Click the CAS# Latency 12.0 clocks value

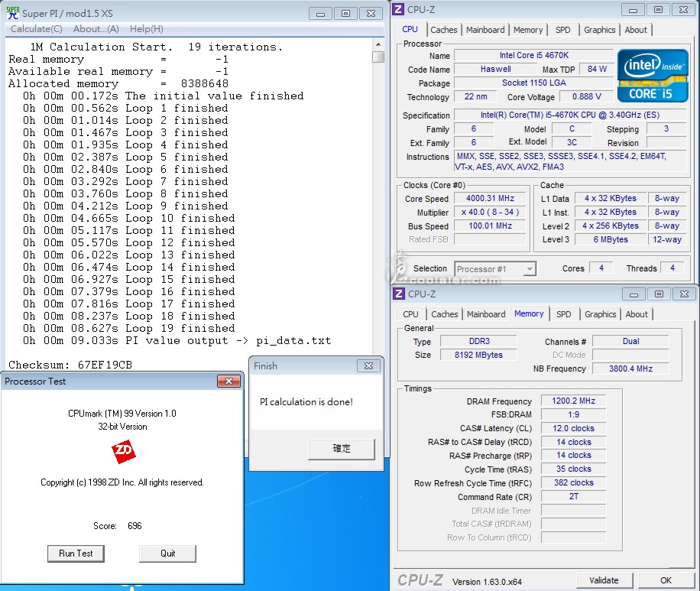574,428
